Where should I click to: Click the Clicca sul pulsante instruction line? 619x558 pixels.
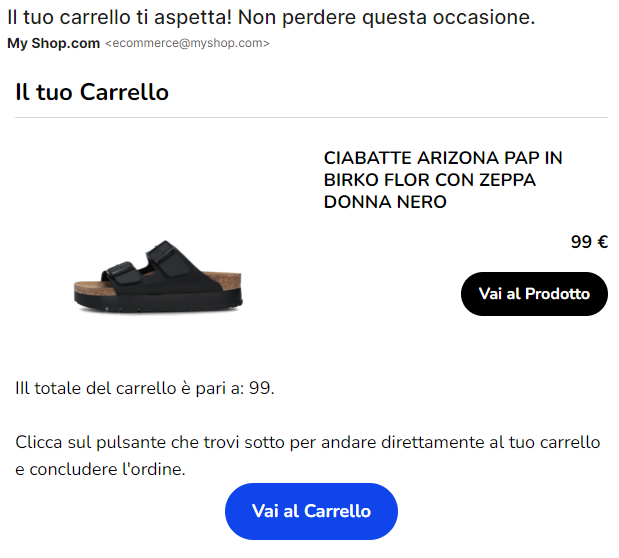point(308,442)
